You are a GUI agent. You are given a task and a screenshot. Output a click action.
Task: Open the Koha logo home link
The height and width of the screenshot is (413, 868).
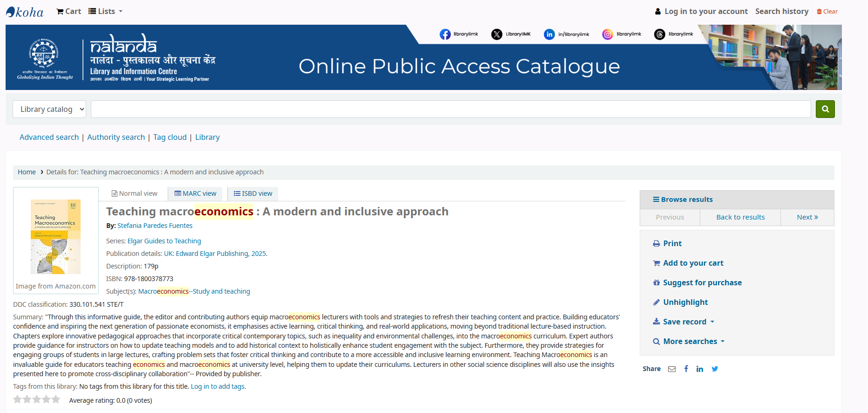coord(25,12)
